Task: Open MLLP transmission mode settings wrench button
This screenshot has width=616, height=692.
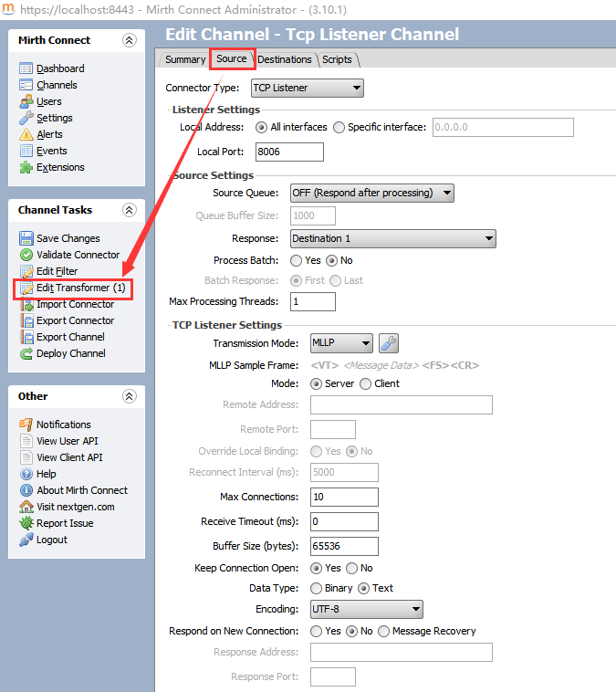Action: [x=389, y=343]
